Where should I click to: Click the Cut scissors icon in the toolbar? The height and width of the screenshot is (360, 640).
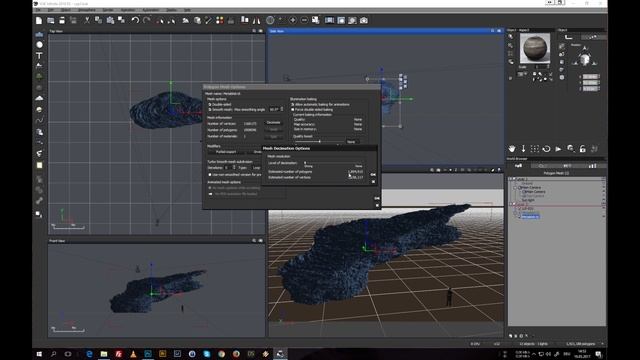click(87, 20)
